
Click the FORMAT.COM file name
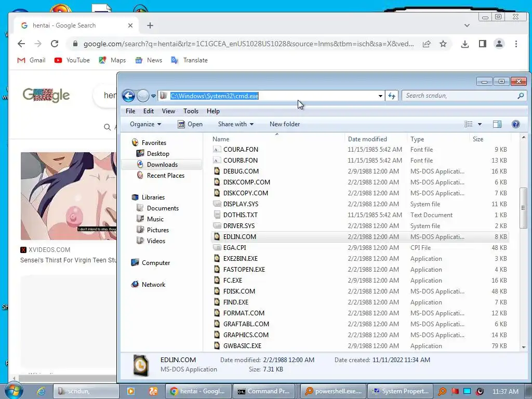point(244,313)
